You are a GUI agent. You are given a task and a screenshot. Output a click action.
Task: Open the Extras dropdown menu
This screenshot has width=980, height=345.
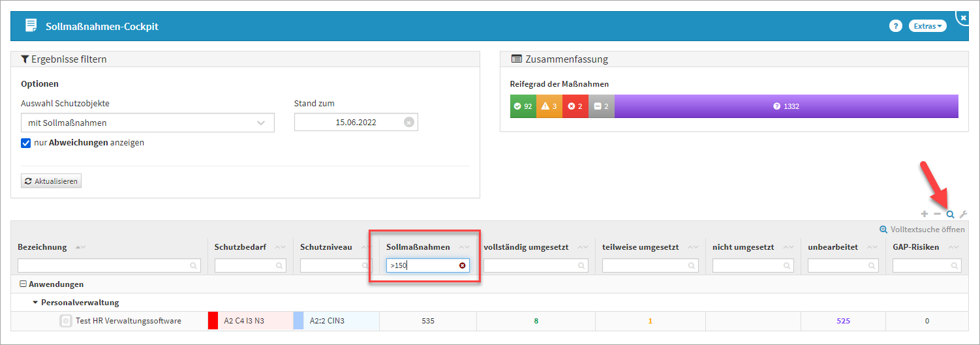point(927,26)
